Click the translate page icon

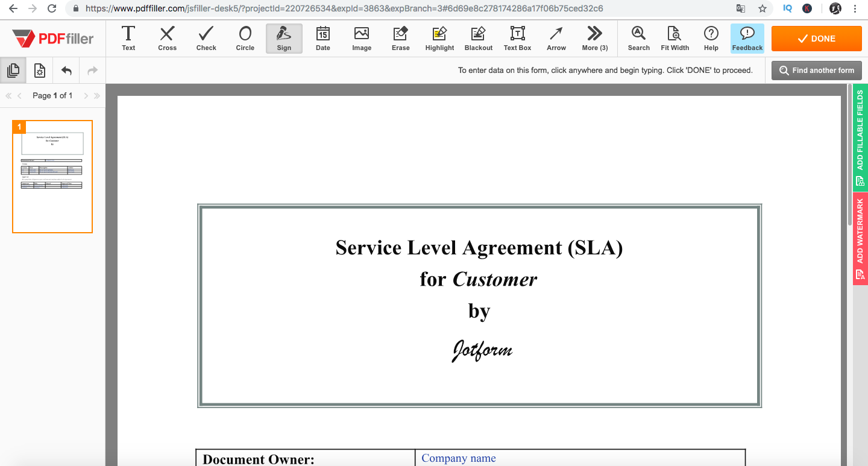point(741,8)
